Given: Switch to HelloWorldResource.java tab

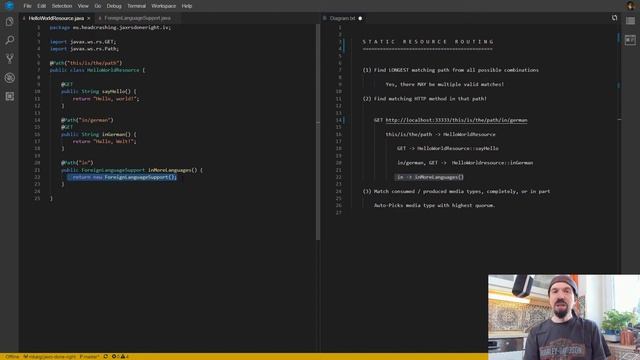Looking at the screenshot, I should tap(56, 18).
